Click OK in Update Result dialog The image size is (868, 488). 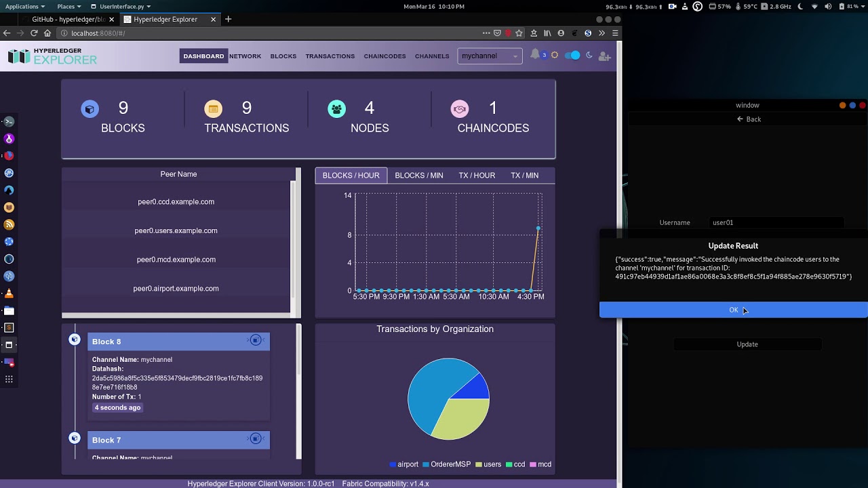(734, 310)
